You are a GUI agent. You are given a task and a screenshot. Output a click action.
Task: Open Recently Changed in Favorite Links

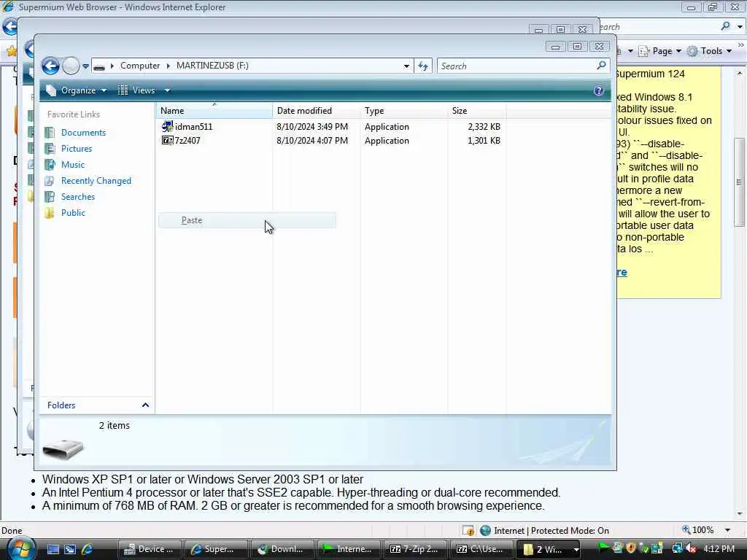point(96,181)
